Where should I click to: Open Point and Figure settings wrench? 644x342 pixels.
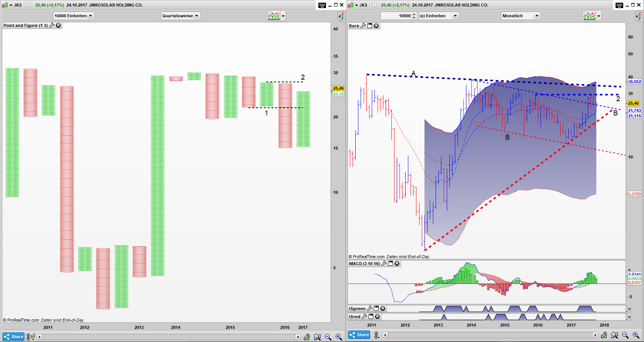click(x=52, y=25)
